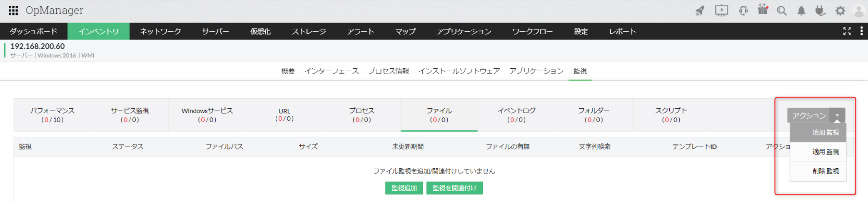Select 追加 監視 from the action menu
This screenshot has width=868, height=212.
[x=825, y=132]
